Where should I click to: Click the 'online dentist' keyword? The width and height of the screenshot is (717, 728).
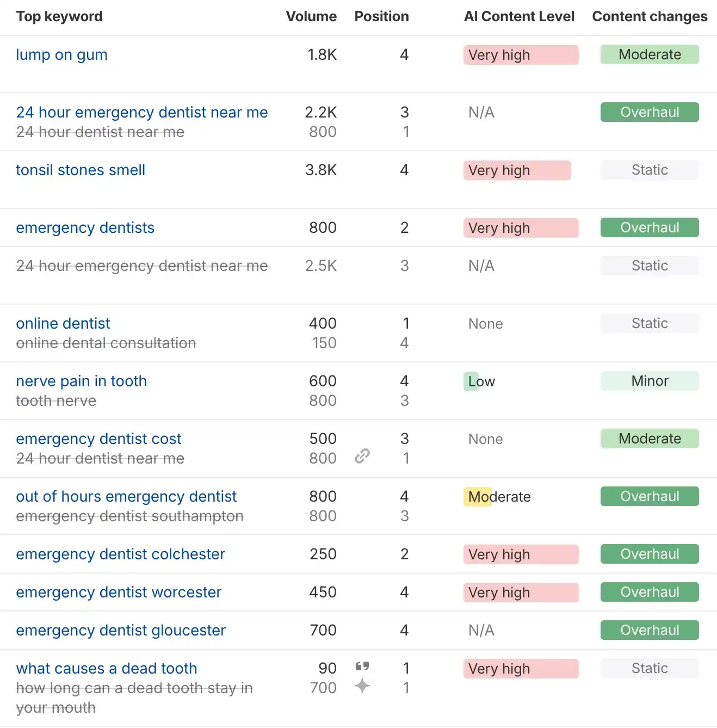point(63,324)
